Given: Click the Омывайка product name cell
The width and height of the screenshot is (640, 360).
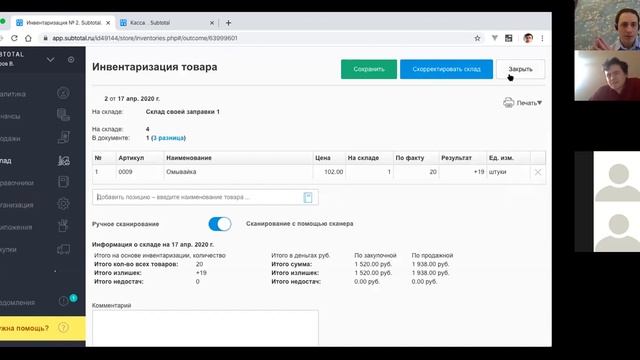Looking at the screenshot, I should [238, 172].
